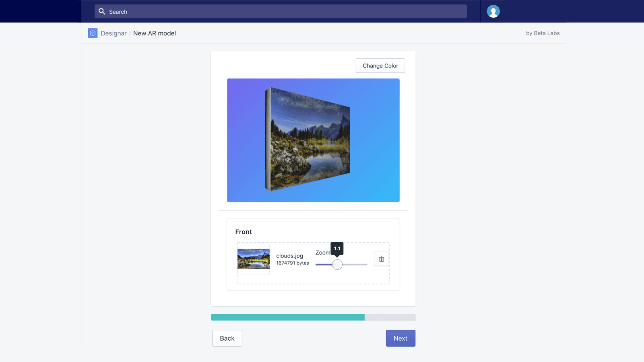644x362 pixels.
Task: Click the Zoom slider handle
Action: (337, 265)
